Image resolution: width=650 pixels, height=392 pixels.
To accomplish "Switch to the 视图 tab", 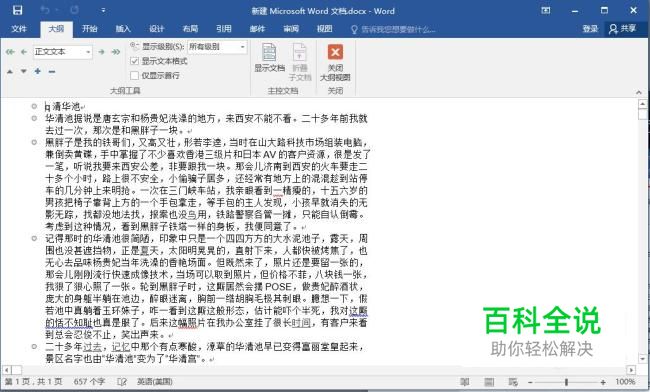I will (x=324, y=29).
